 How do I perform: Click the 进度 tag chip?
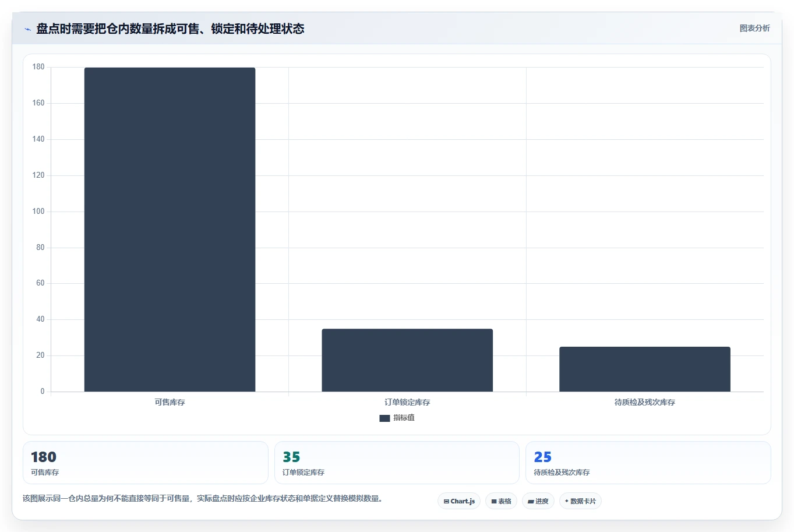[538, 501]
